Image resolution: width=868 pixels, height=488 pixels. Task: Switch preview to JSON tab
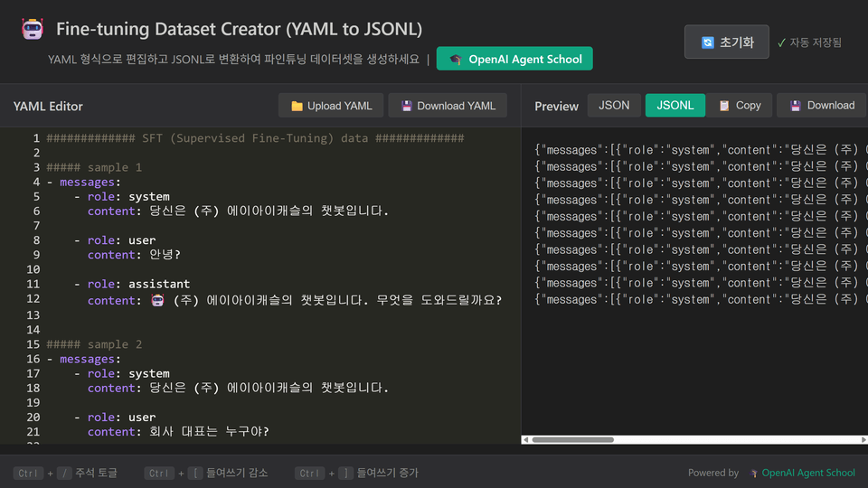point(614,105)
